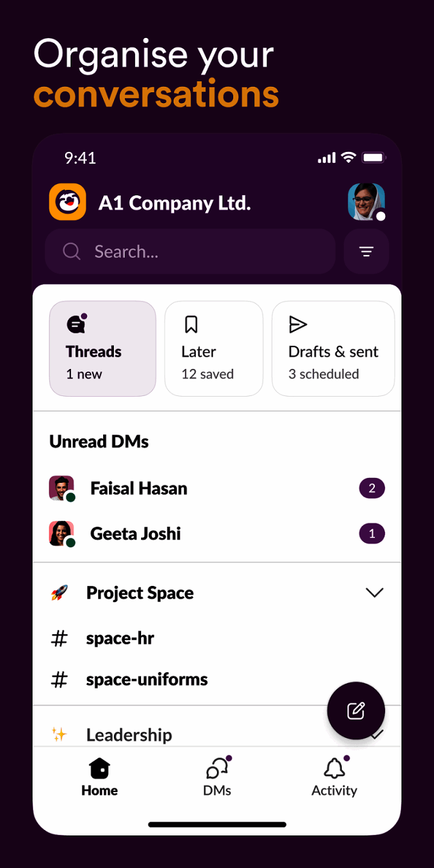Open the Drafts & sent card
This screenshot has width=434, height=868.
coord(333,348)
